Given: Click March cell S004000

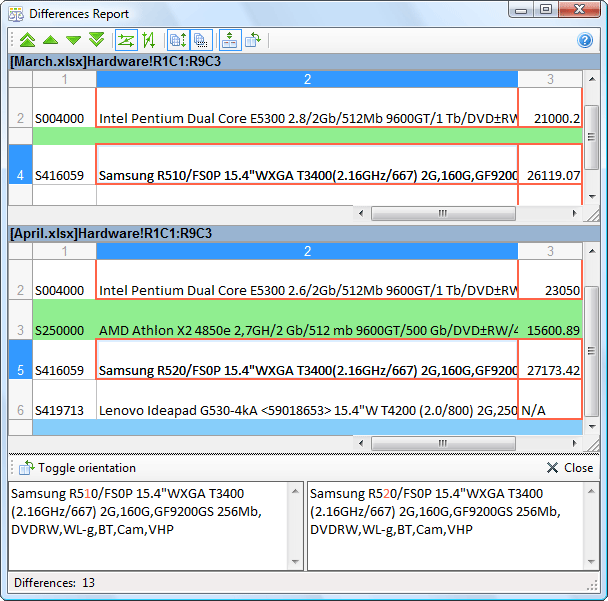Looking at the screenshot, I should (64, 108).
